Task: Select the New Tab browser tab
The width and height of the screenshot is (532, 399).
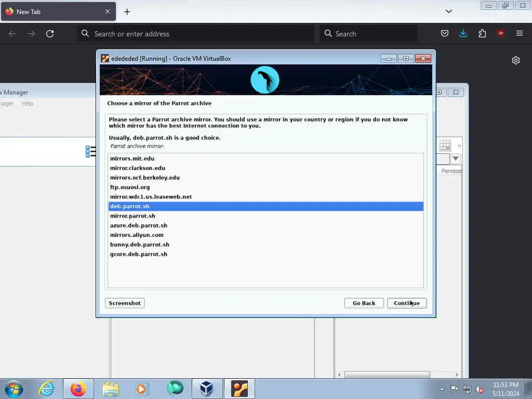Action: [58, 11]
